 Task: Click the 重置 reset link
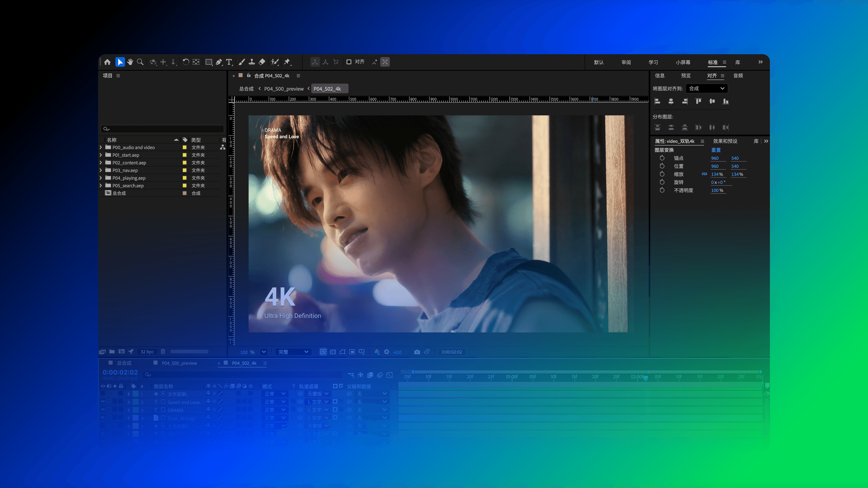tap(716, 150)
